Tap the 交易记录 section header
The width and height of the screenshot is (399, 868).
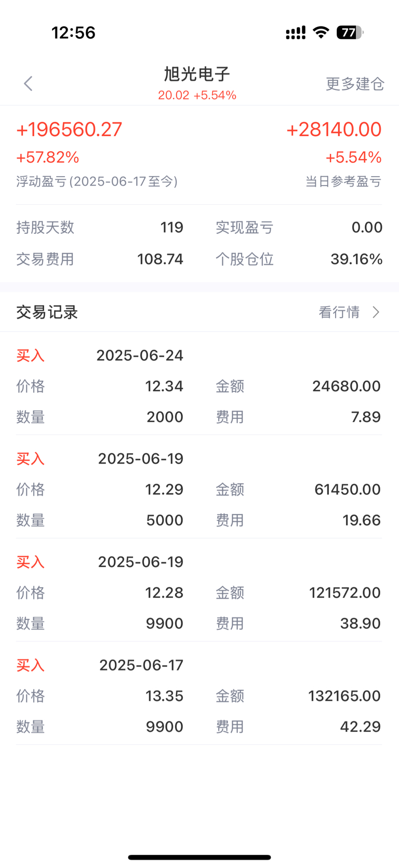click(x=47, y=312)
